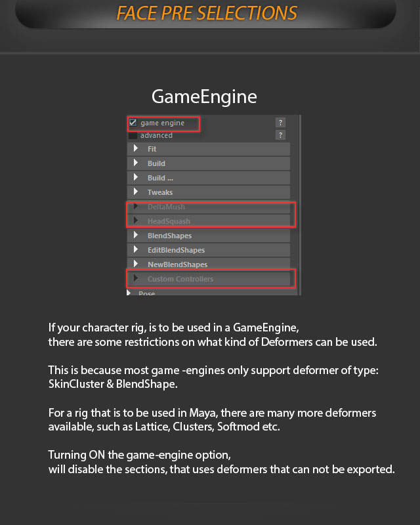This screenshot has height=525, width=420.
Task: Select the BlendShapes section header label
Action: click(x=169, y=236)
